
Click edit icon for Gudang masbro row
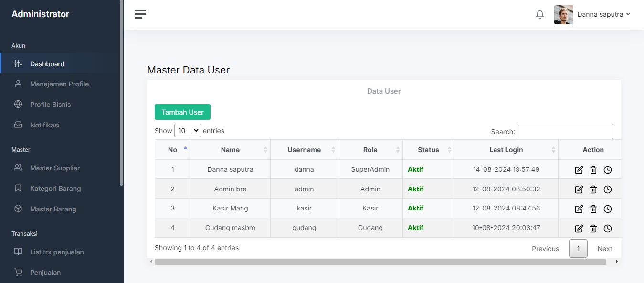[x=579, y=229]
